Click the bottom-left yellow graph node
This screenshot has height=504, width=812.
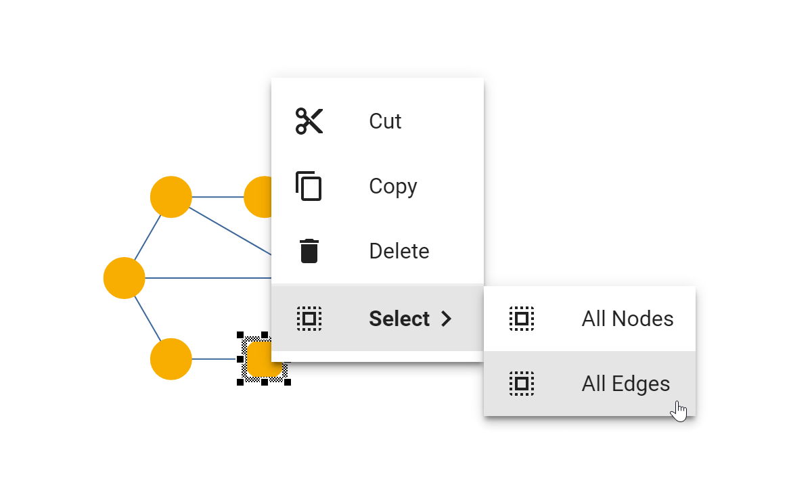coord(171,357)
